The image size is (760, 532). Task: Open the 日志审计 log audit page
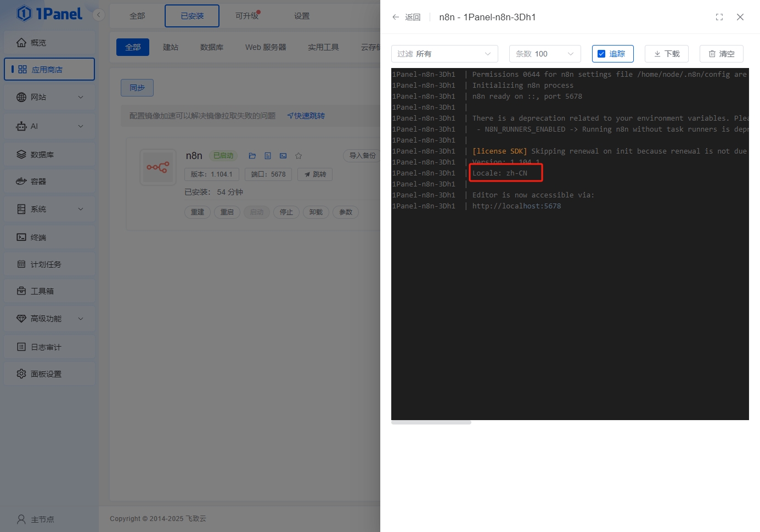[49, 347]
